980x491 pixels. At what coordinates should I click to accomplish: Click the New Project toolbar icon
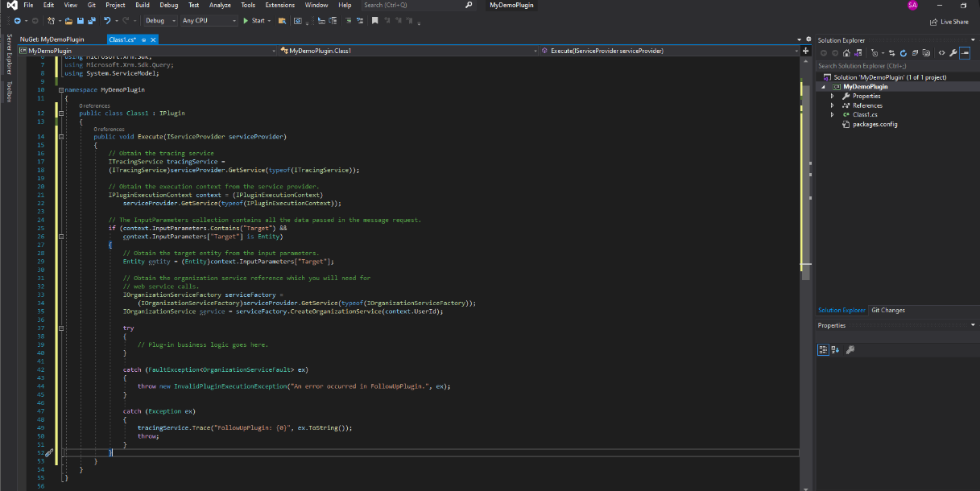coord(51,22)
